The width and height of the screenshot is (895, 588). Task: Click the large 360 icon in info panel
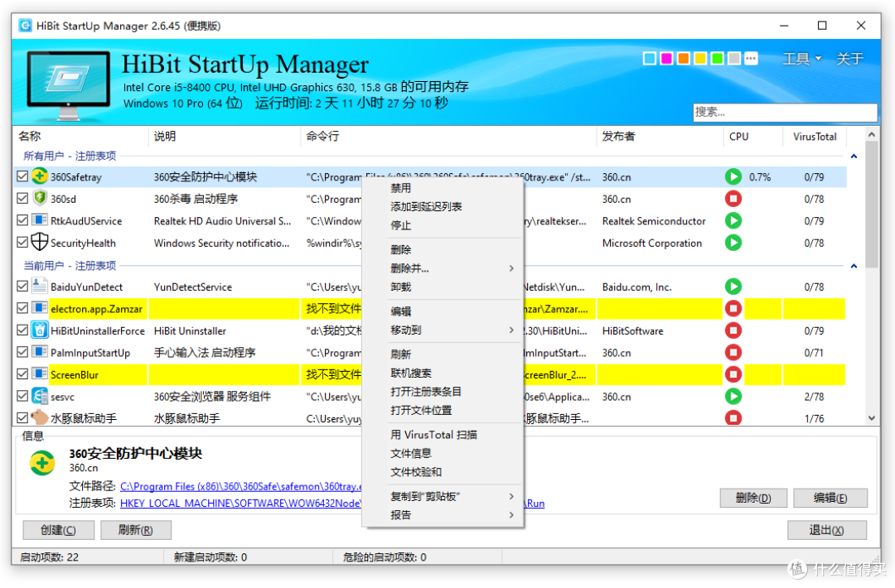click(42, 463)
